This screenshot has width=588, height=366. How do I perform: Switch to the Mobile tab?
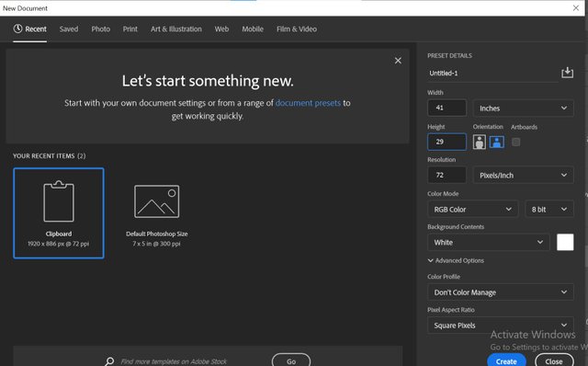(x=253, y=29)
